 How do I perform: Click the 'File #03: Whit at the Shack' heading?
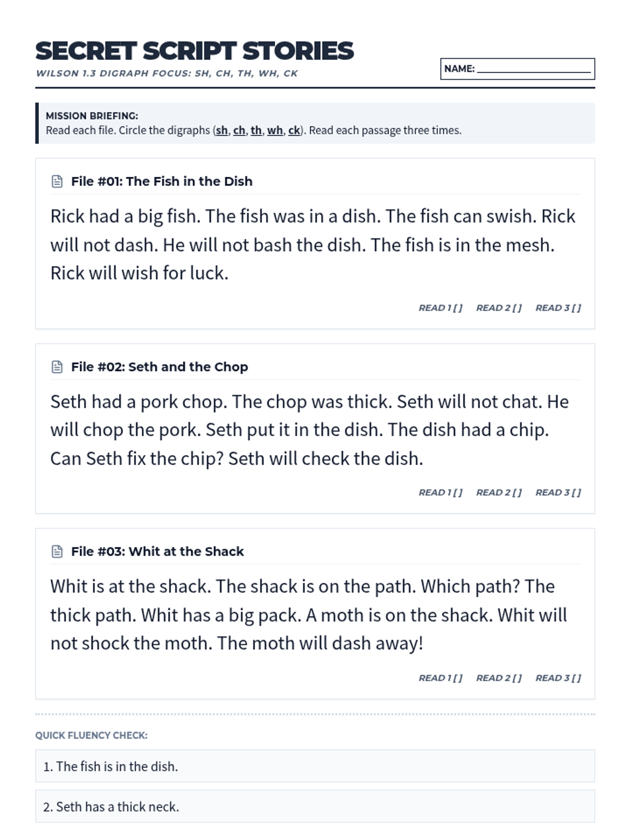point(157,552)
